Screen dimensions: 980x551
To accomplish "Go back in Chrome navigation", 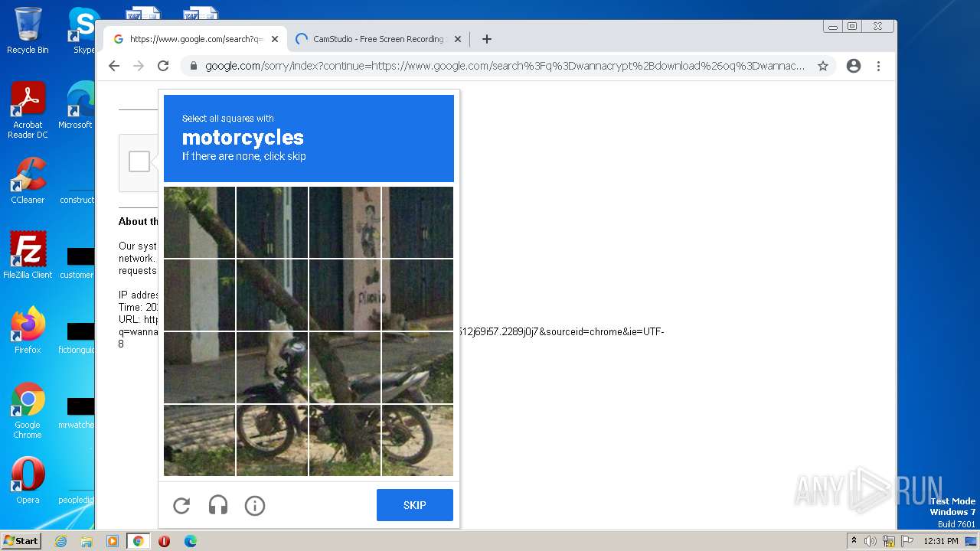I will 114,66.
